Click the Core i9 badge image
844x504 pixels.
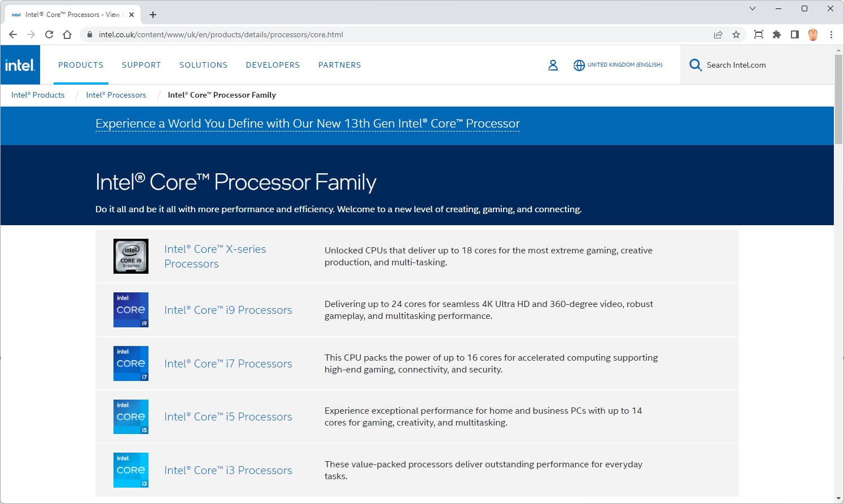coord(131,310)
